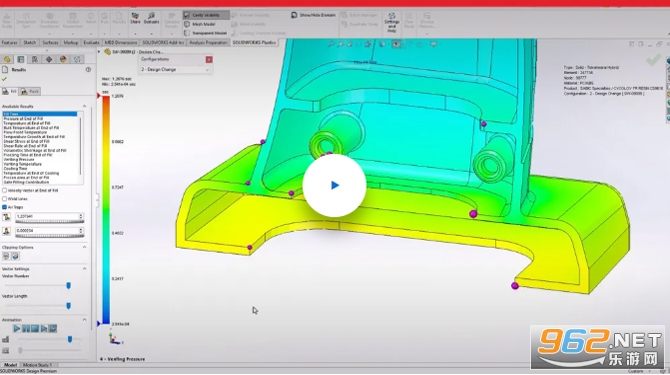The image size is (670, 375).
Task: Select Volumetric Shrinkage at End of Fill
Action: click(35, 150)
